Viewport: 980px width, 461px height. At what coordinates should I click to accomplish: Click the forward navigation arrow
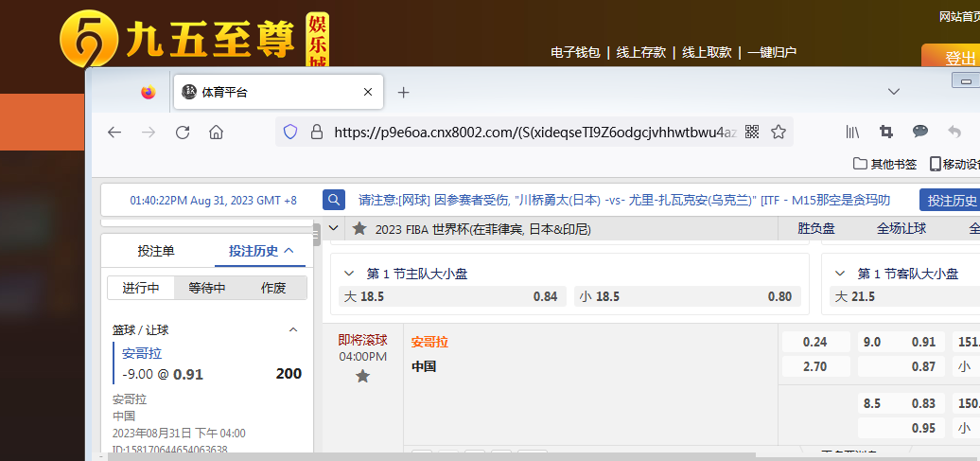(x=149, y=132)
